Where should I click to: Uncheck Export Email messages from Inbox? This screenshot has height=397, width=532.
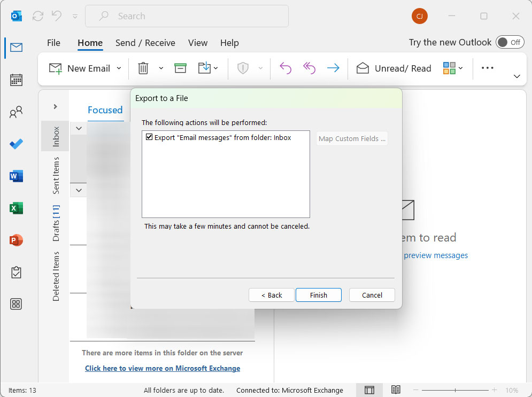tap(149, 137)
